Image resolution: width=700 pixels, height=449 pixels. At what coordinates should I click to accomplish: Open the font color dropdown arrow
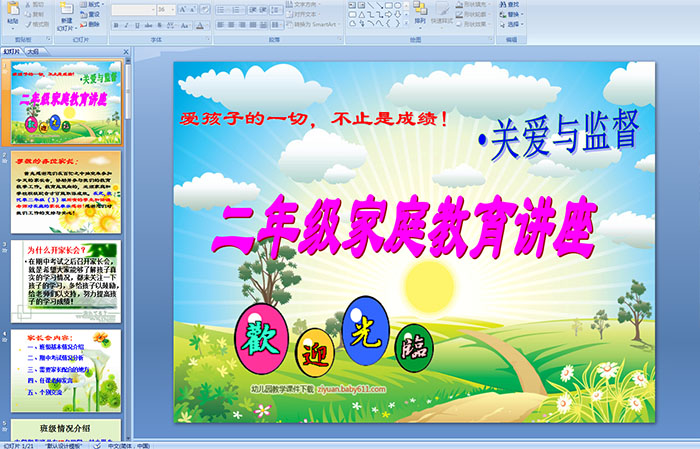[208, 26]
